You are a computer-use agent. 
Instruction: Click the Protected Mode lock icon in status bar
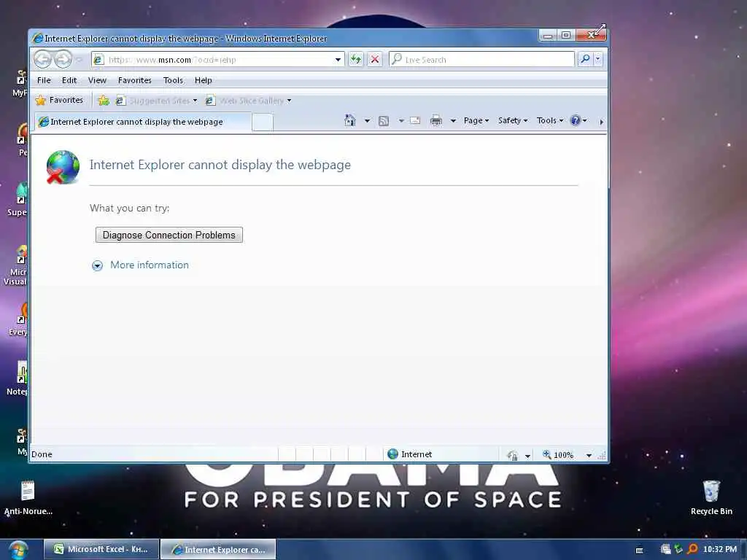click(x=513, y=455)
